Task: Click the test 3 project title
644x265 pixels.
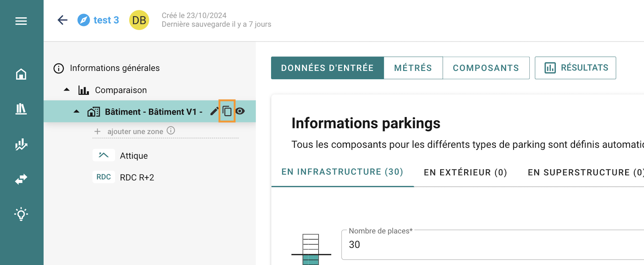Action: 106,20
